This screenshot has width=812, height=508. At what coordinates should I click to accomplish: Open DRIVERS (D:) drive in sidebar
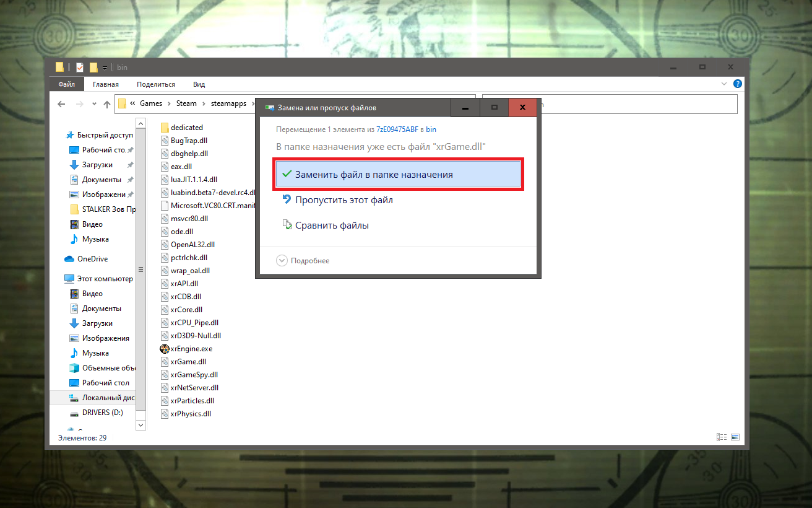96,413
